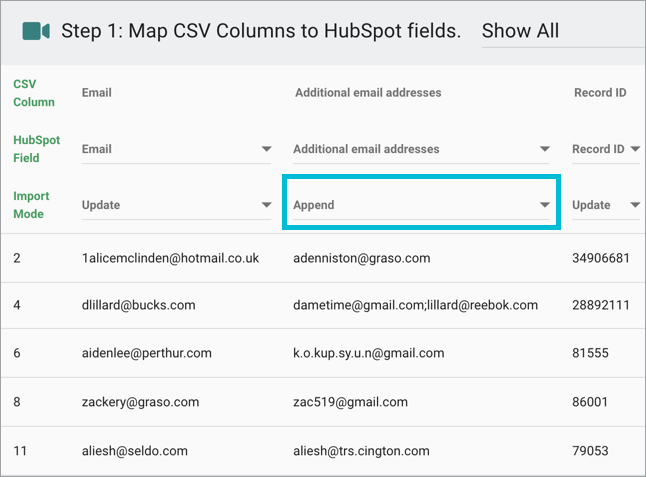Open the Record ID HubSpot field dropdown
The height and width of the screenshot is (477, 646).
point(606,150)
